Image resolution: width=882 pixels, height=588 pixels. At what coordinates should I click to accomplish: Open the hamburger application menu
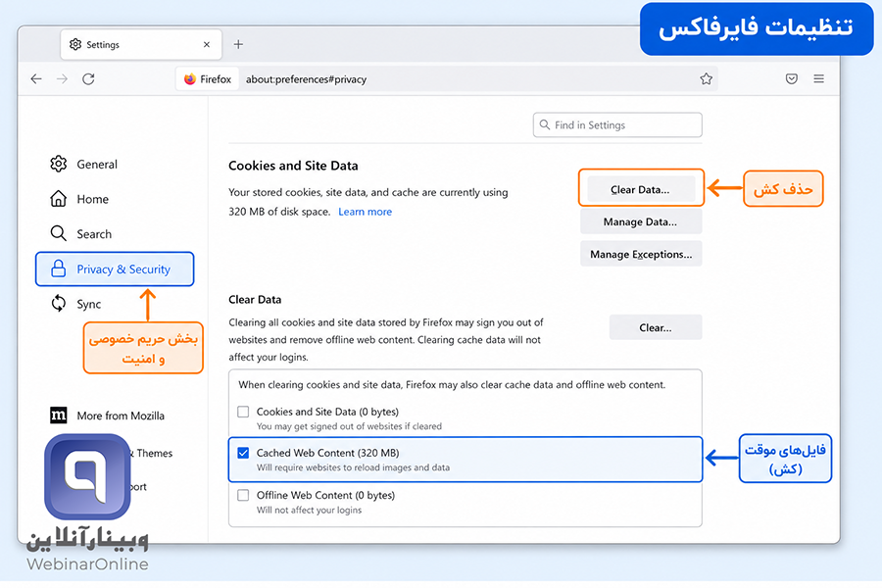click(818, 78)
